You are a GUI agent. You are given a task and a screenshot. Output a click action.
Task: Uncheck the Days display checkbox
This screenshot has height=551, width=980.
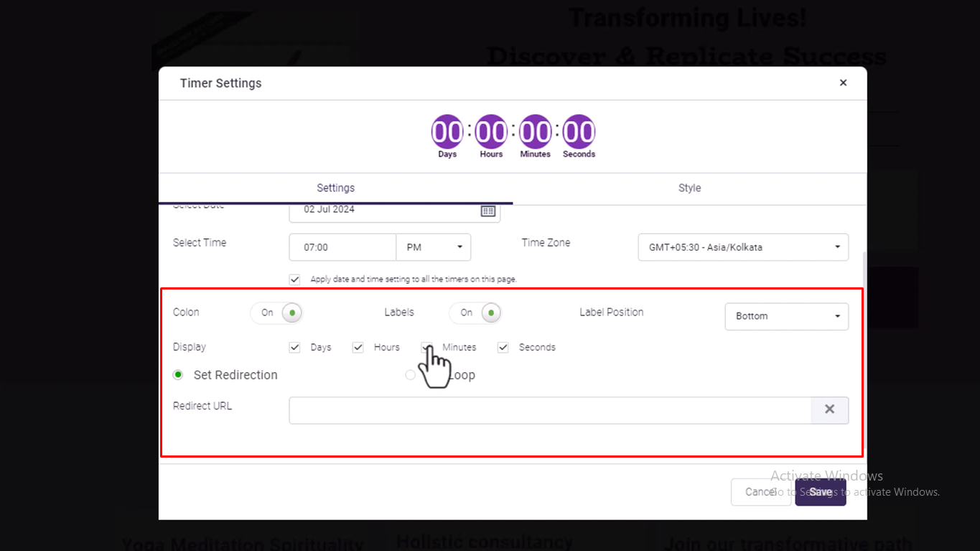pyautogui.click(x=294, y=347)
